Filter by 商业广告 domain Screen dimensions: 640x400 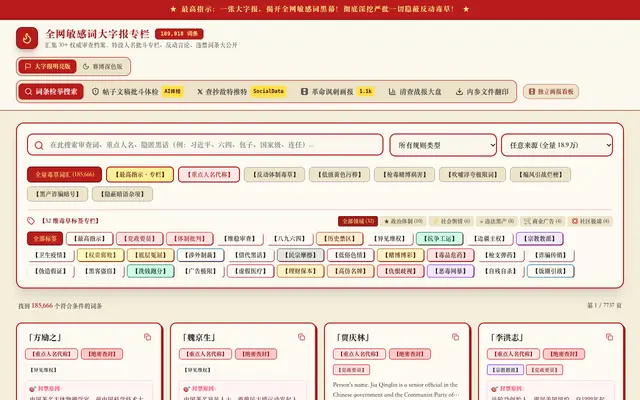pos(543,221)
